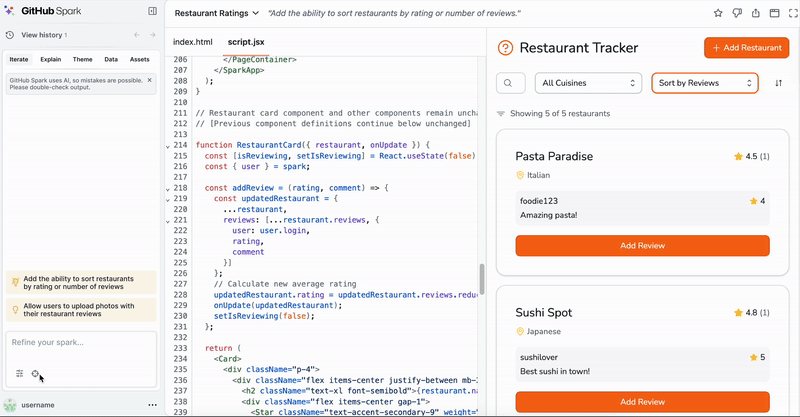
Task: Click the restaurant search field
Action: click(x=511, y=83)
